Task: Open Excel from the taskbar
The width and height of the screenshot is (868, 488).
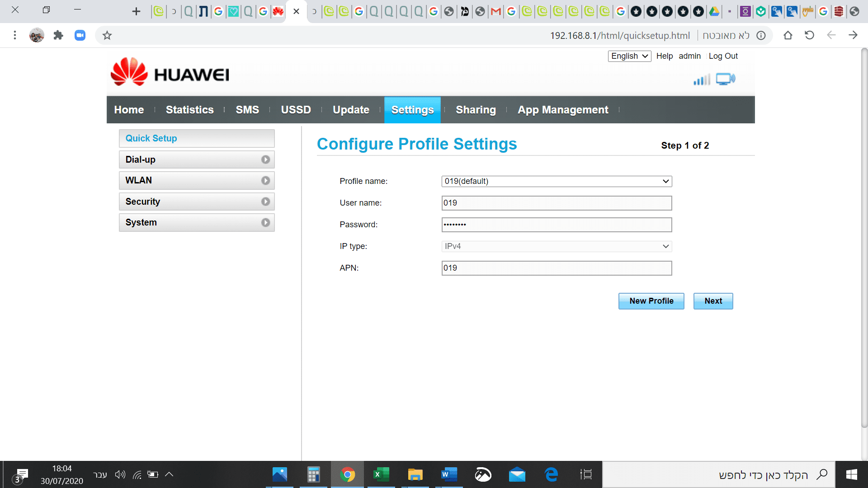Action: [381, 474]
